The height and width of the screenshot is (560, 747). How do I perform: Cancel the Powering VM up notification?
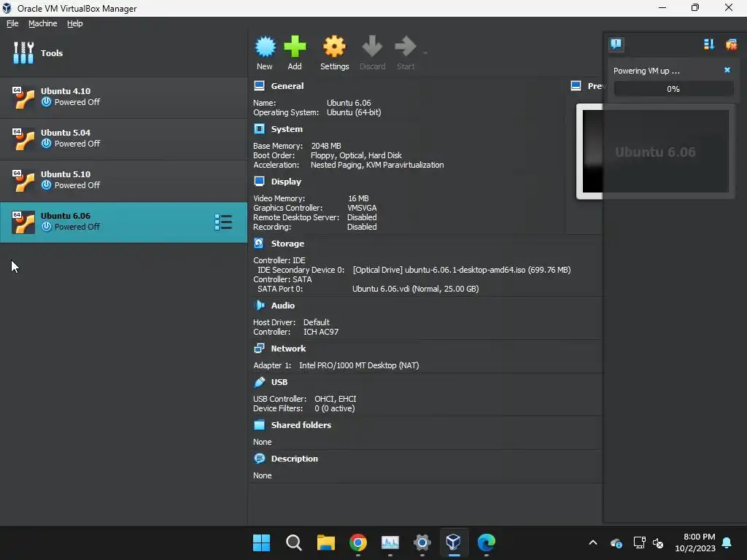click(x=727, y=70)
